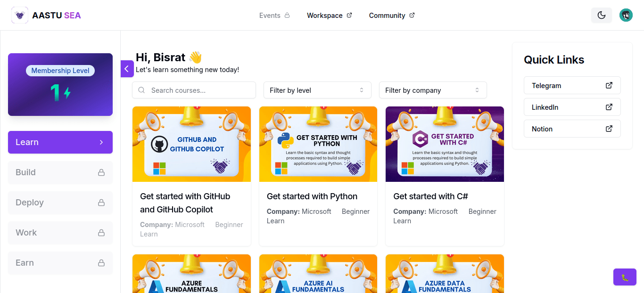
Task: Click the external link icon beside Telegram
Action: click(x=609, y=85)
